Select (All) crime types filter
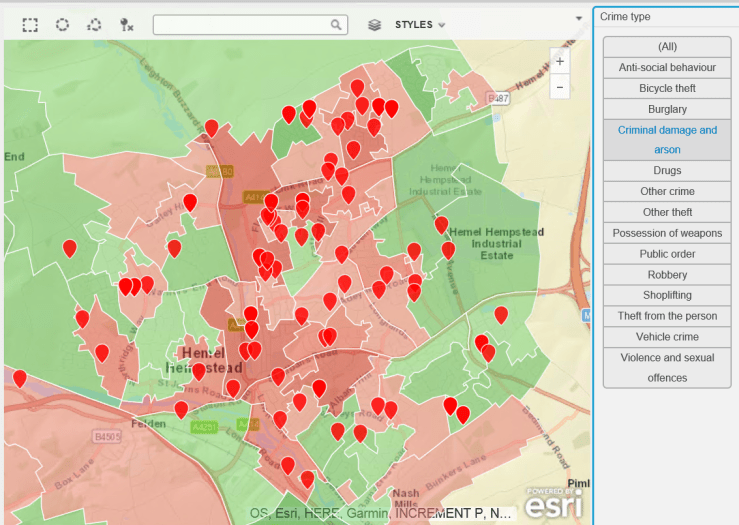The width and height of the screenshot is (739, 525). [667, 47]
